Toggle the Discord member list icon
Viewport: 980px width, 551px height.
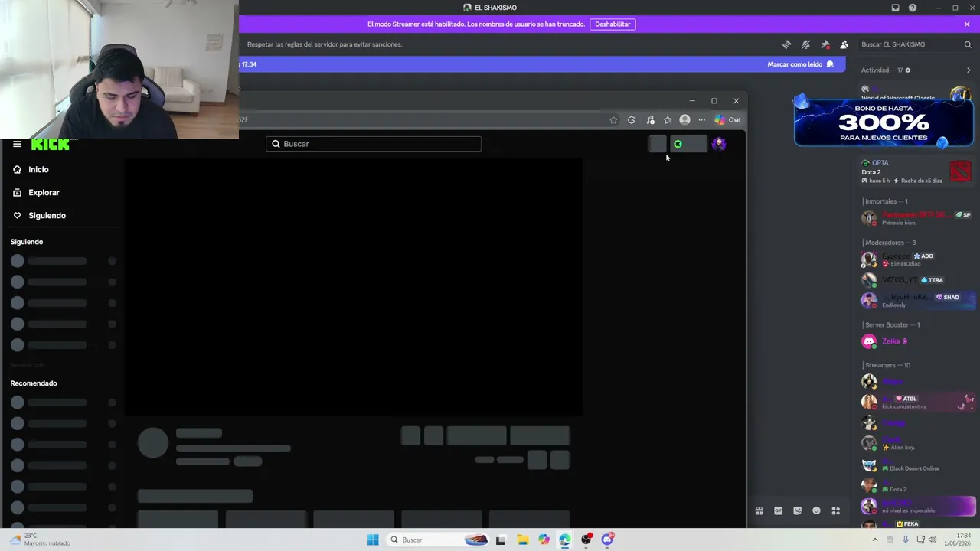pos(844,44)
